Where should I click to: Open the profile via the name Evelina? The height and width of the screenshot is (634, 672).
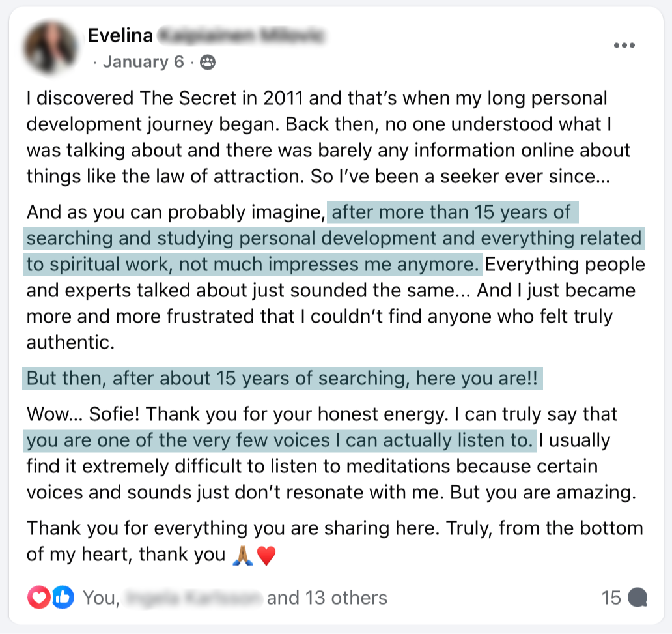click(x=120, y=35)
